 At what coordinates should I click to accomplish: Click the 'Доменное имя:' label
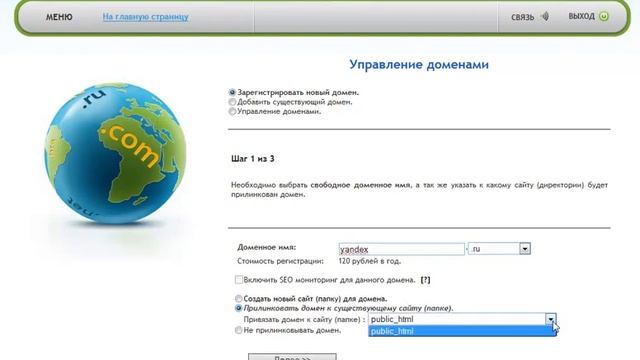tap(267, 247)
